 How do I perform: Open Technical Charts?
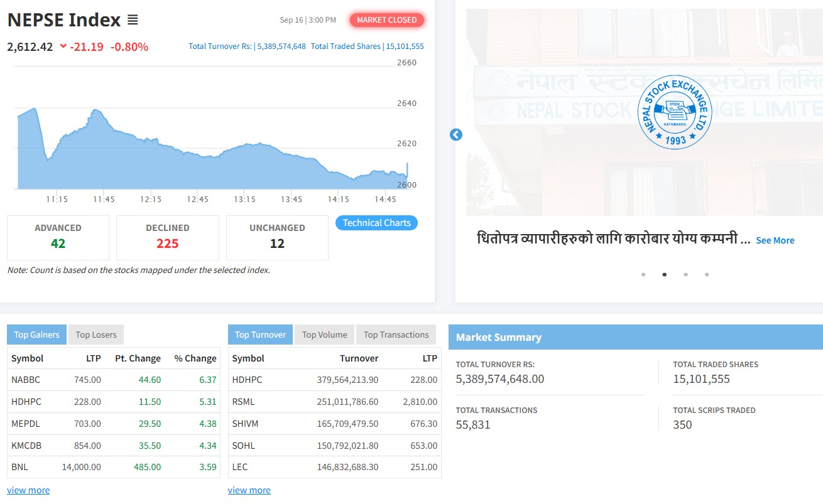(x=376, y=223)
